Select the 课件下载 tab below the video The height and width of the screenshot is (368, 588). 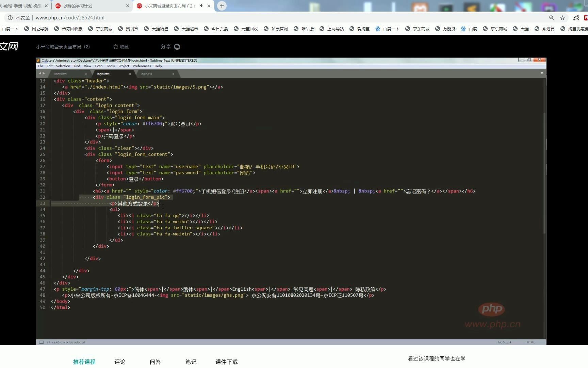coord(226,362)
